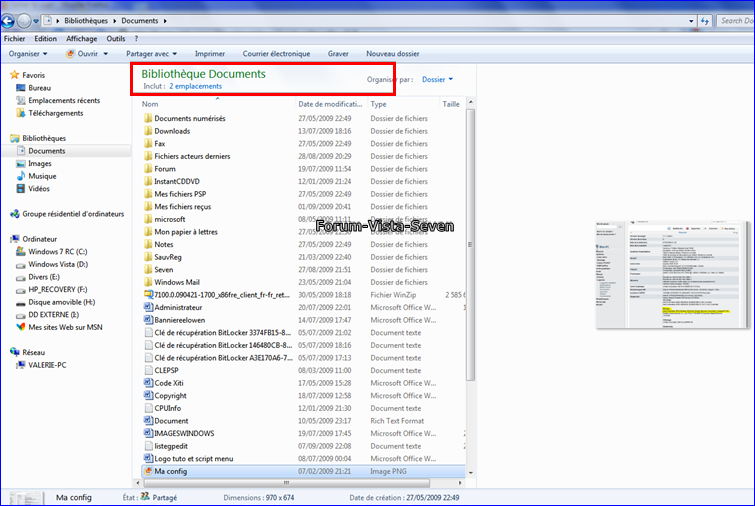Click the preview pane thumbnail image
Viewport: 755px width, 506px height.
click(673, 275)
